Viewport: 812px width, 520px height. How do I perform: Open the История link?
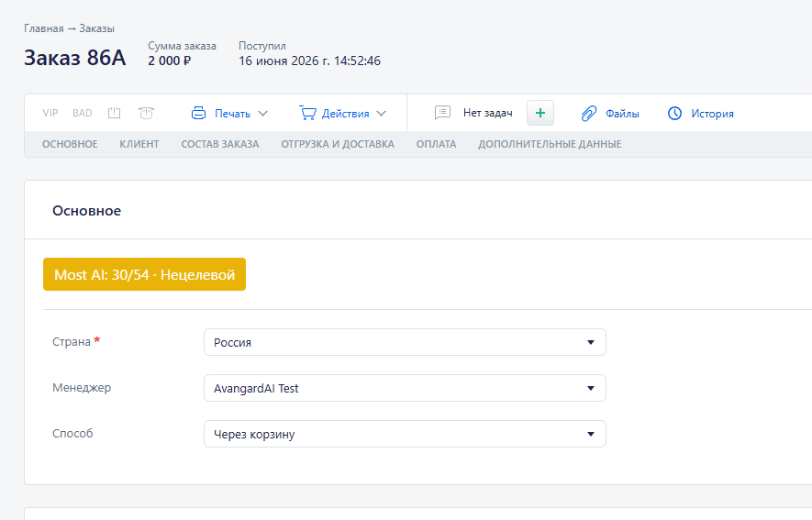coord(713,114)
